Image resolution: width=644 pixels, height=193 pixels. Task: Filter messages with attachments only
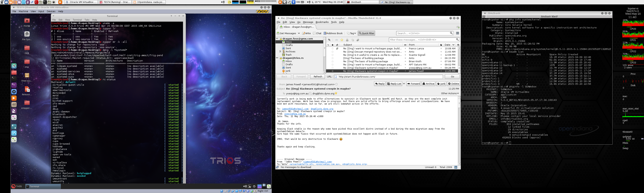click(x=358, y=40)
